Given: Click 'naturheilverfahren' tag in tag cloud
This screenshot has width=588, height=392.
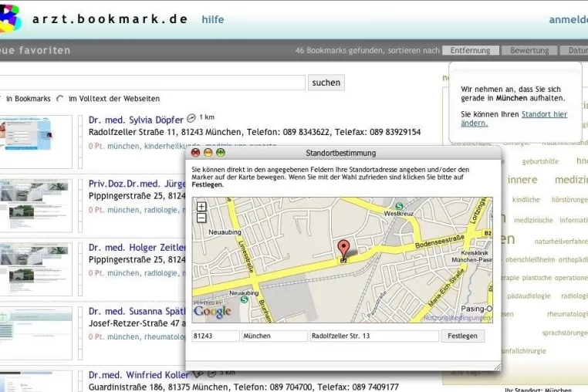Looking at the screenshot, I should (x=561, y=242).
